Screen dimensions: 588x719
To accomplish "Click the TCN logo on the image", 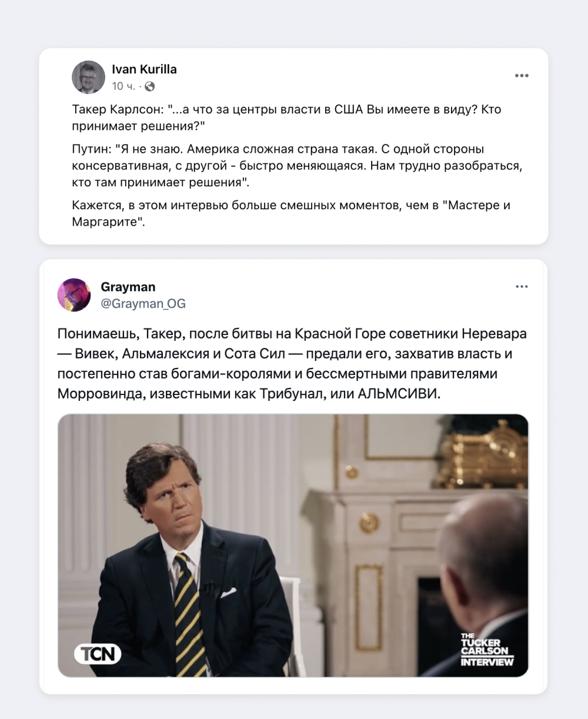I will point(97,653).
